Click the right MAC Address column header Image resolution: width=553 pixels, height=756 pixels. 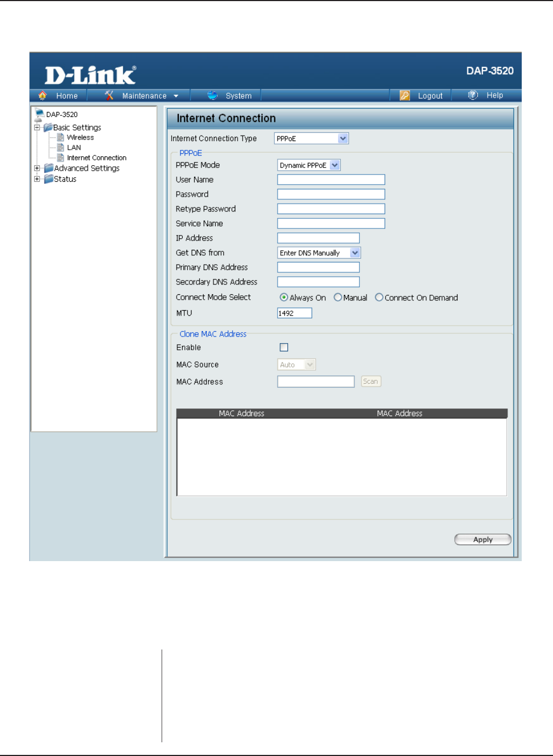pos(399,413)
